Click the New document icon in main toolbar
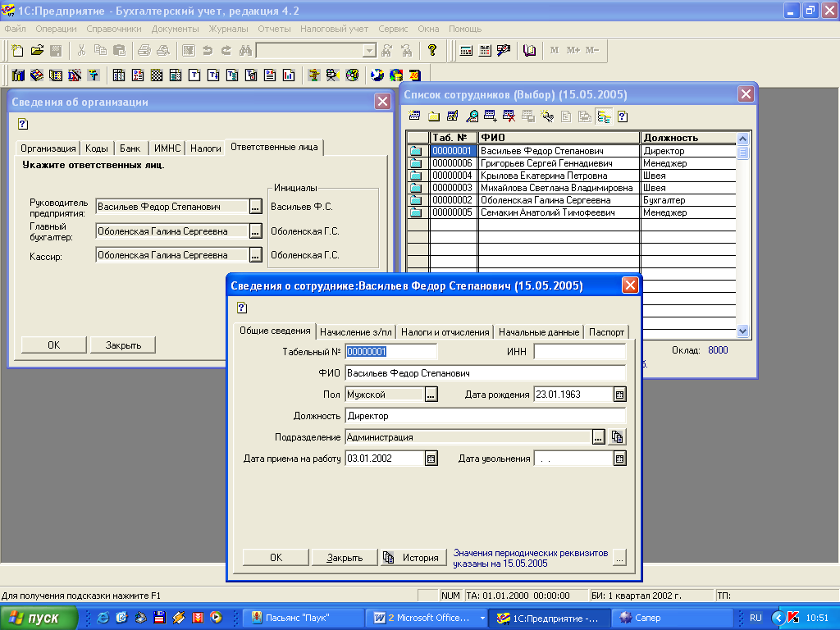Screen dimensions: 840x630 pos(18,50)
